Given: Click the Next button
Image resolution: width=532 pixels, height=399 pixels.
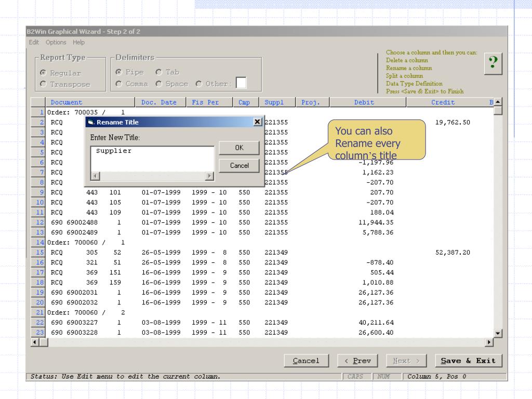Looking at the screenshot, I should pyautogui.click(x=406, y=361).
